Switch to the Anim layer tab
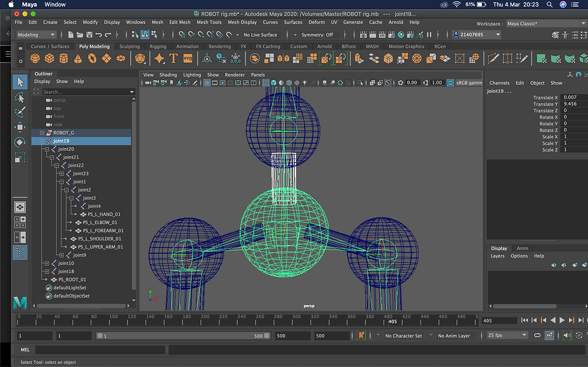Viewport: 588px width, 367px height. [x=522, y=248]
